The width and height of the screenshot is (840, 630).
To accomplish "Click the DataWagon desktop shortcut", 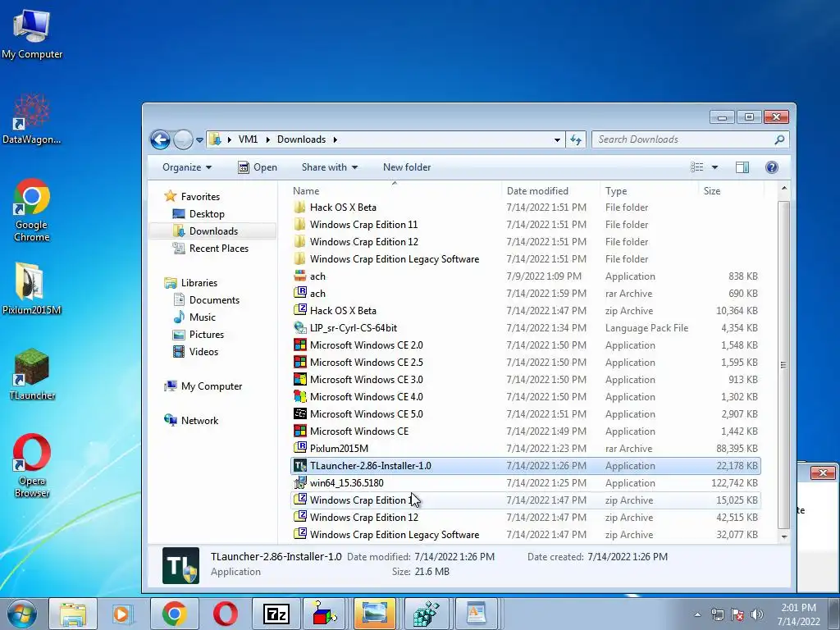I will coord(32,119).
